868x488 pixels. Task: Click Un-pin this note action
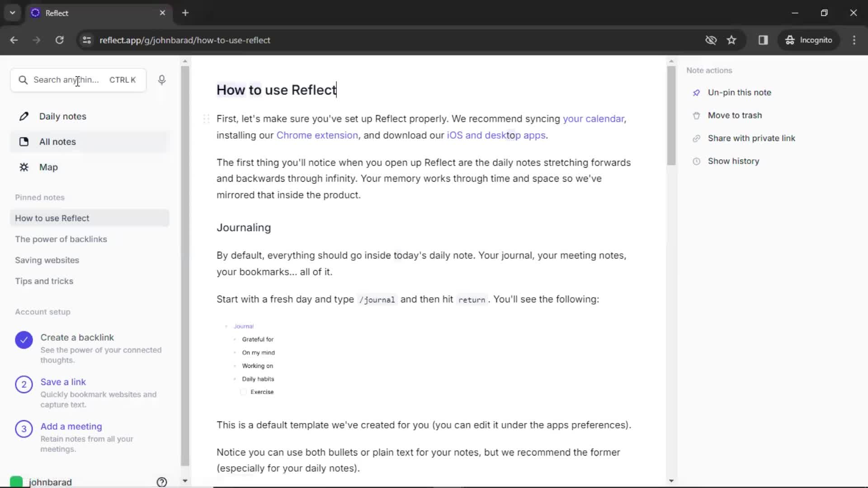(739, 93)
